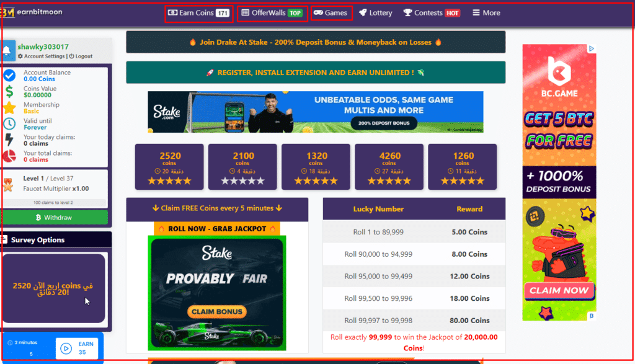Viewport: 635px width, 364px height.
Task: Open the Earn Coins menu
Action: (199, 13)
